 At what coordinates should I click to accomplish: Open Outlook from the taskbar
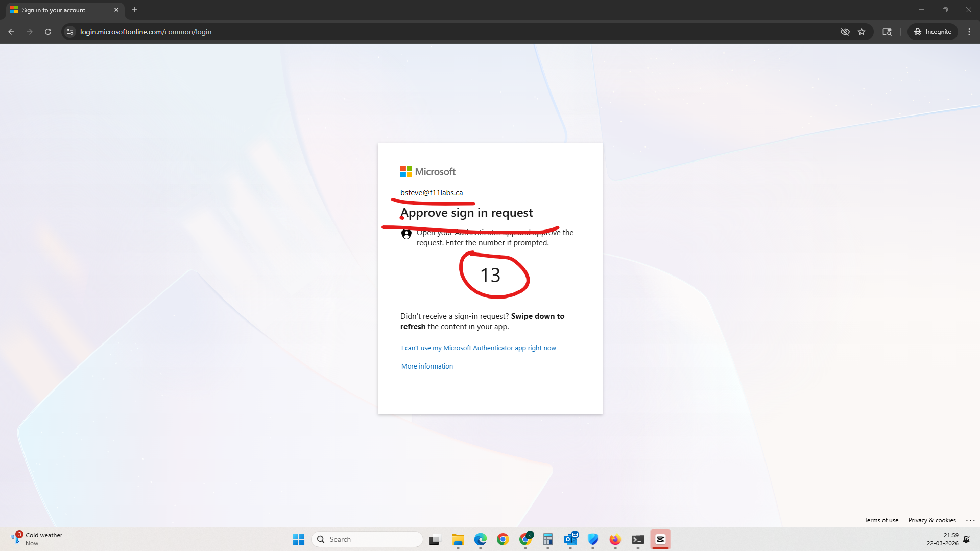570,539
